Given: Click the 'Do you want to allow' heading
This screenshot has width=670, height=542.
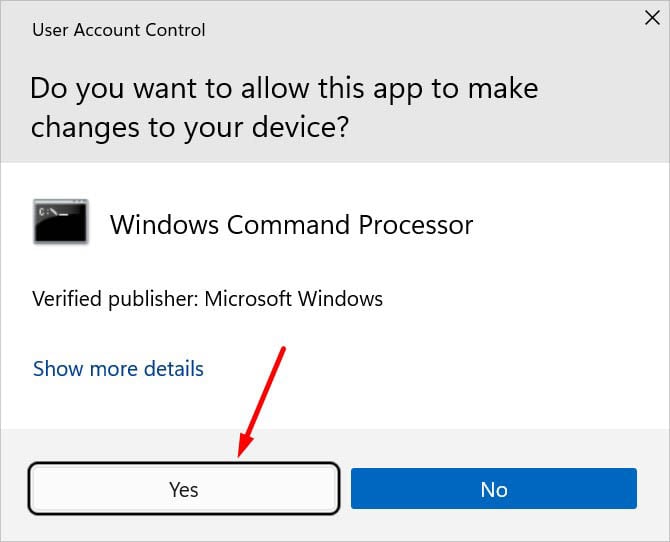Looking at the screenshot, I should click(284, 88).
